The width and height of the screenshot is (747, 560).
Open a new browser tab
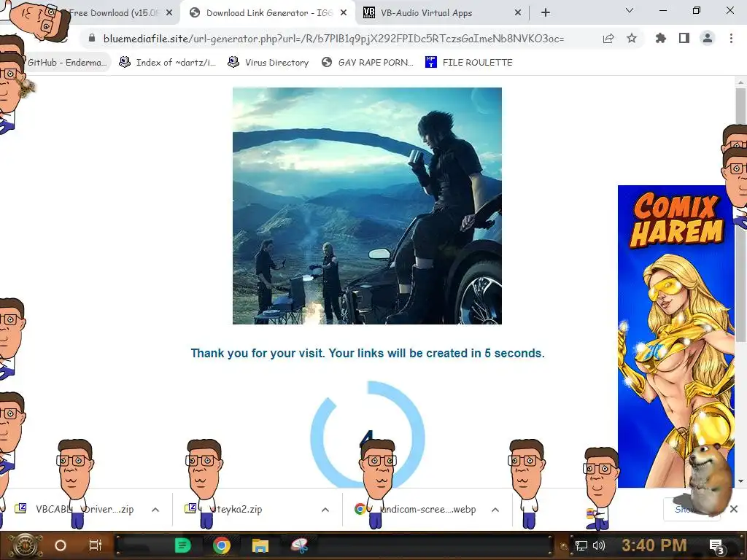(x=546, y=13)
